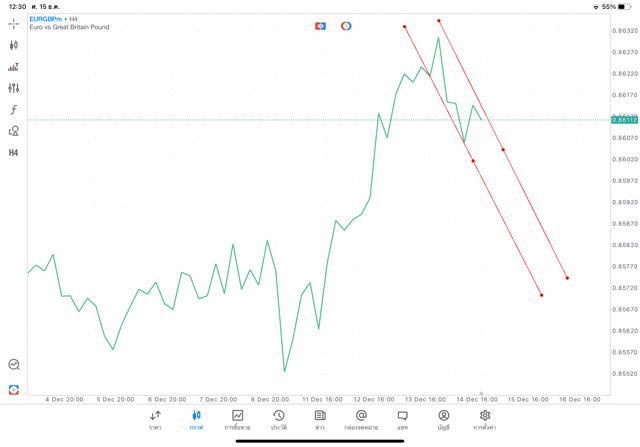Open the H4 timeframe selector
The width and height of the screenshot is (640, 447).
[x=13, y=153]
